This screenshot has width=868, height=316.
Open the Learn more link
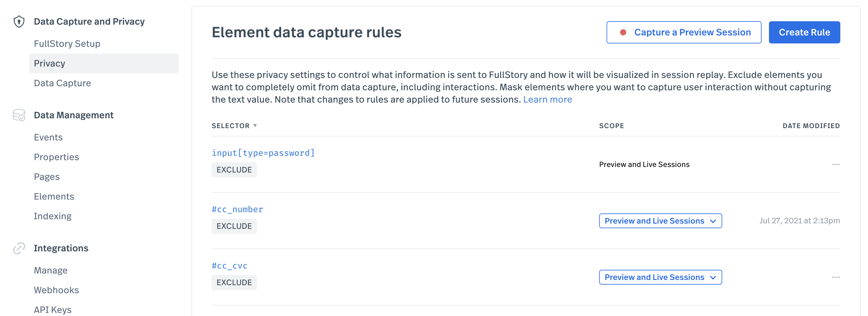click(x=547, y=99)
